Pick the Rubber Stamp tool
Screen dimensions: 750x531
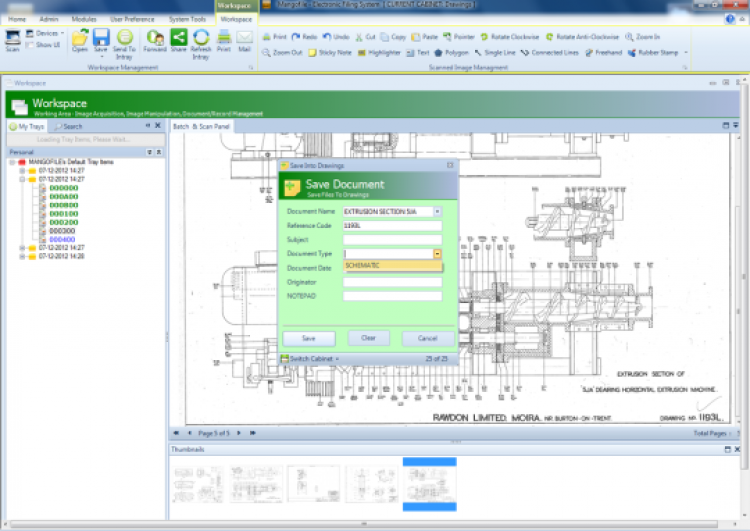click(655, 52)
